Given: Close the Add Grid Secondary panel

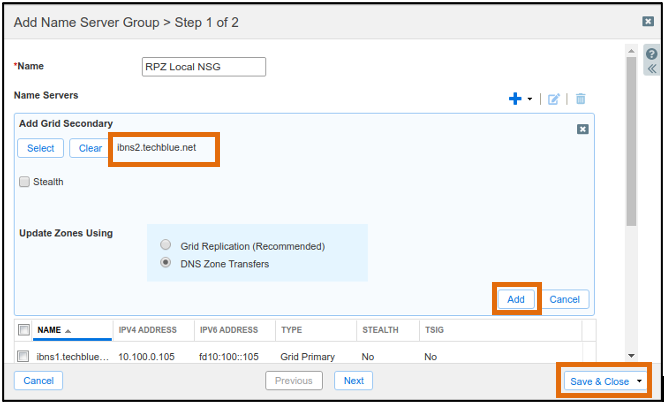Looking at the screenshot, I should [x=582, y=129].
